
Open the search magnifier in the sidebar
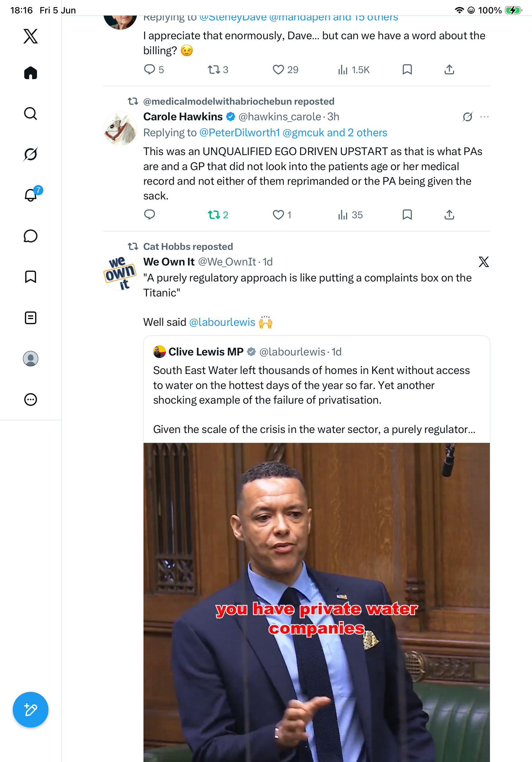pyautogui.click(x=31, y=114)
